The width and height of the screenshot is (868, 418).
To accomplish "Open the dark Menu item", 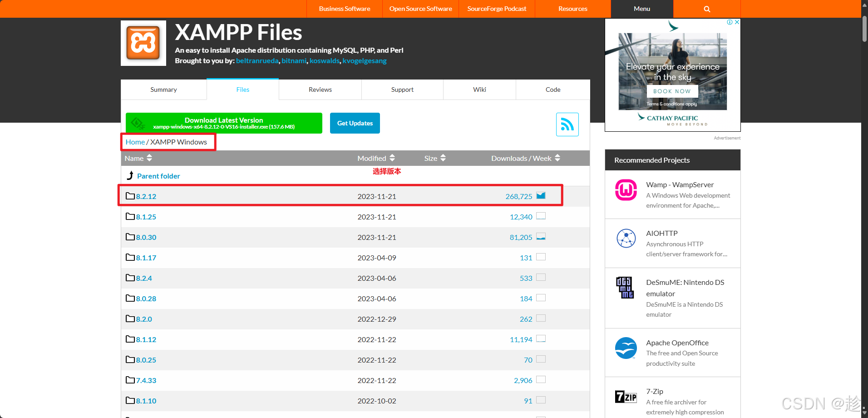I will [x=642, y=9].
